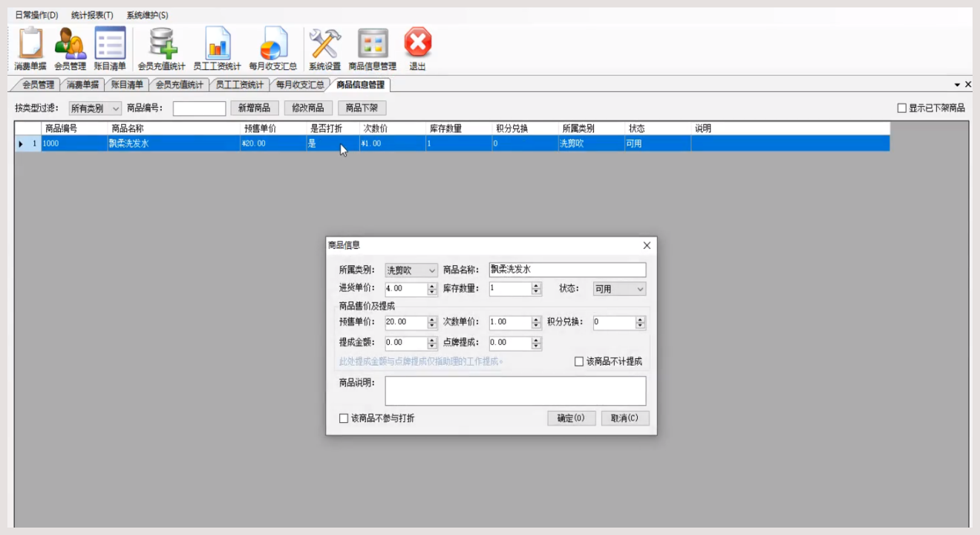Click the 点牌提成 spinner arrows
This screenshot has width=980, height=535.
tap(536, 343)
